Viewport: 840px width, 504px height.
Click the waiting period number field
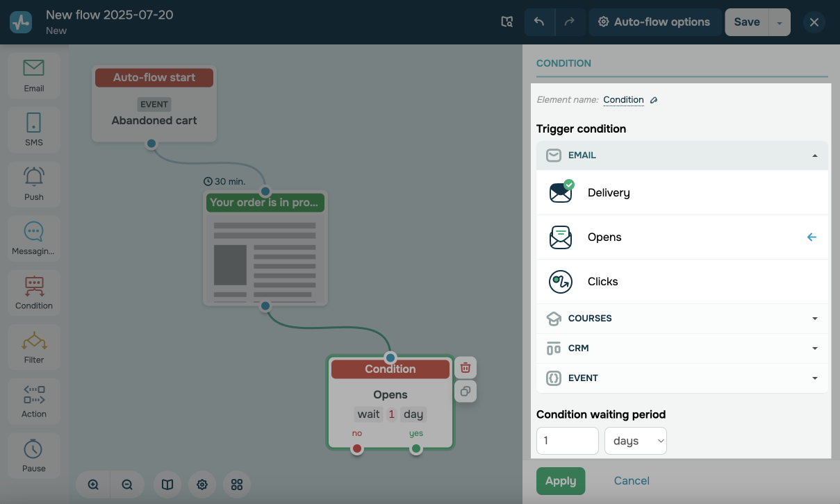click(x=567, y=441)
